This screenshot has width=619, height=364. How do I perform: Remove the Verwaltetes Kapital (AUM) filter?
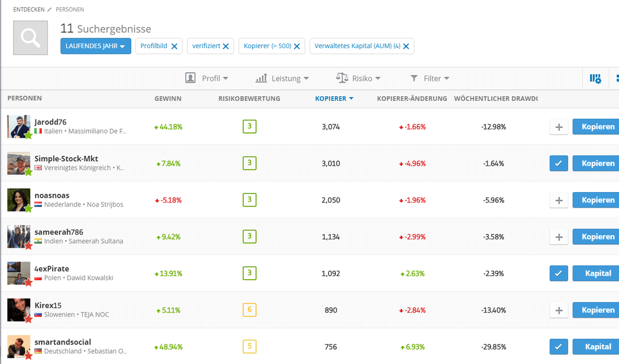pyautogui.click(x=406, y=46)
